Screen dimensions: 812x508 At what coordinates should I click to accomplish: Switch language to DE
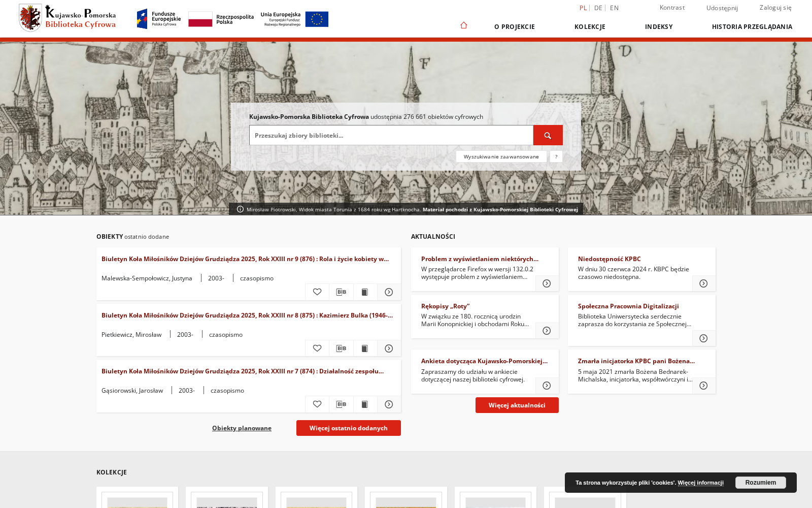pos(598,8)
